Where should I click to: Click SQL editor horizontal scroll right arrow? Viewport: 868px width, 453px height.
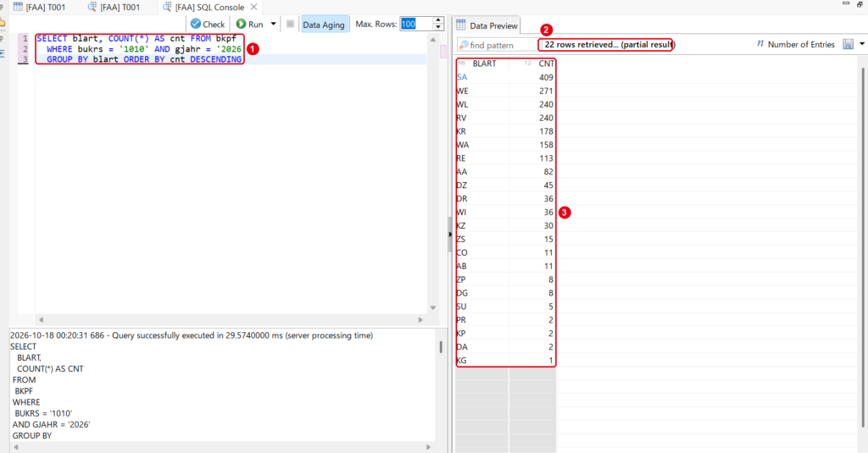(420, 320)
